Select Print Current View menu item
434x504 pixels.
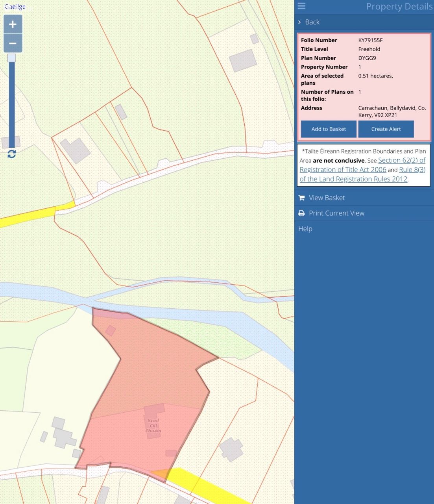(336, 213)
